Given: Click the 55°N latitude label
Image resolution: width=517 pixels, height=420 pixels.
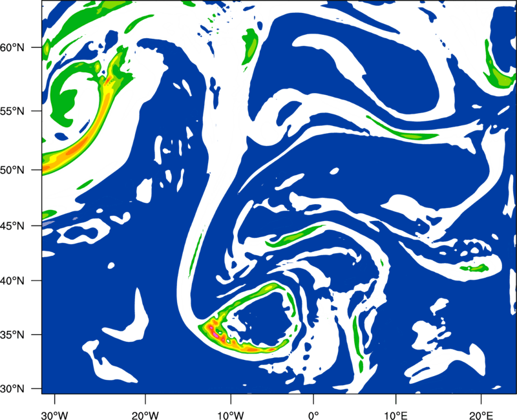Looking at the screenshot, I should point(12,111).
